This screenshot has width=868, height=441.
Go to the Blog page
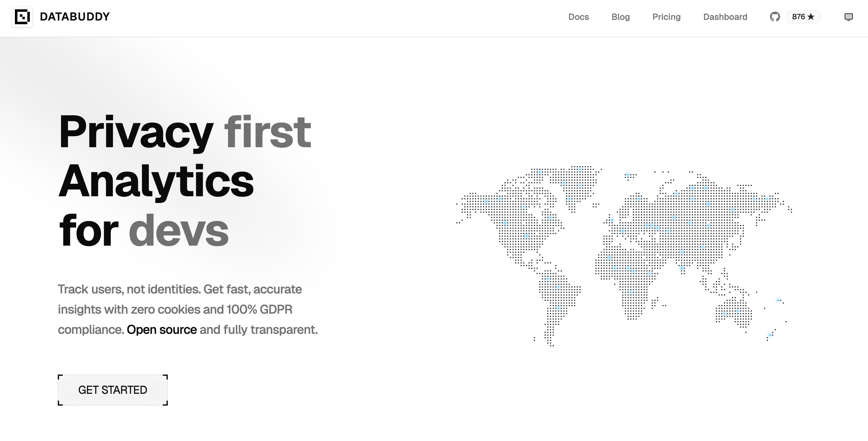coord(620,17)
